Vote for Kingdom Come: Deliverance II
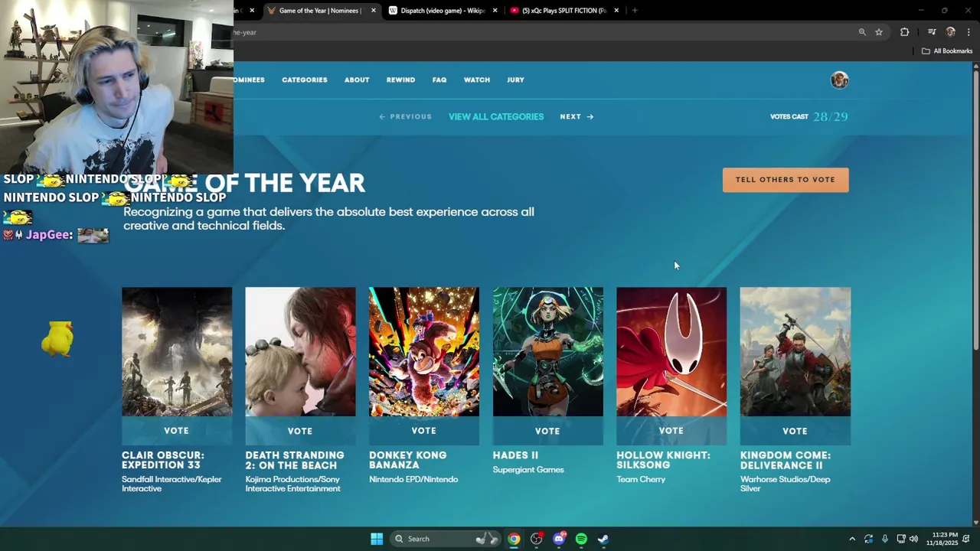980x551 pixels. coord(795,431)
